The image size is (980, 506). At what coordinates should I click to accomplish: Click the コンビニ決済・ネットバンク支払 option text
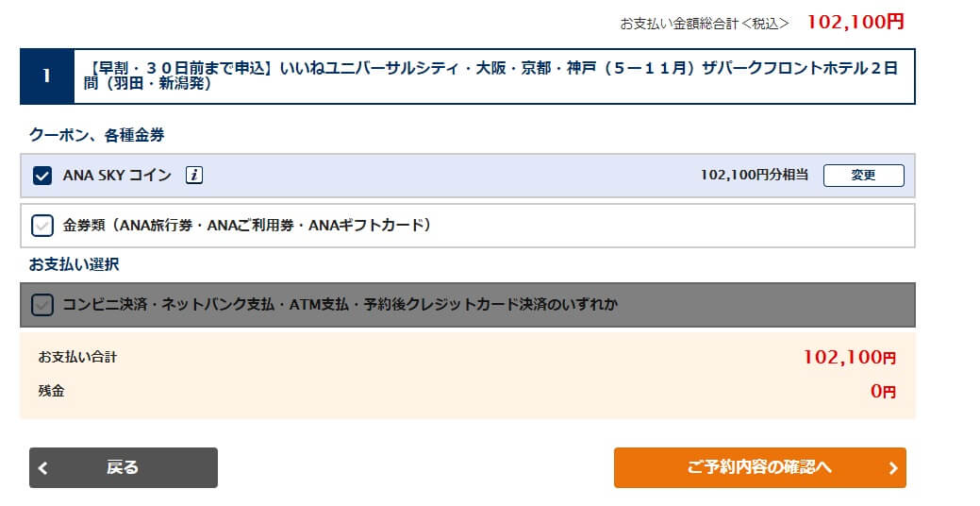pyautogui.click(x=340, y=305)
